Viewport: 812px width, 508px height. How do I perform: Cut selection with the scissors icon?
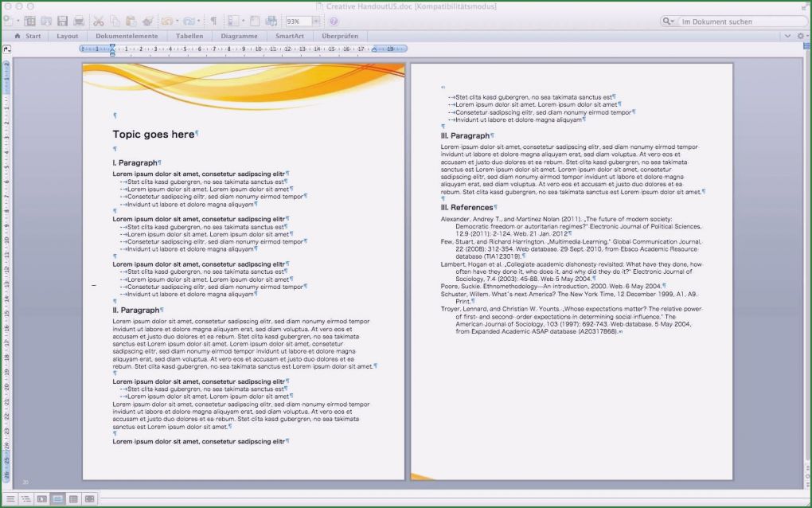[100, 20]
